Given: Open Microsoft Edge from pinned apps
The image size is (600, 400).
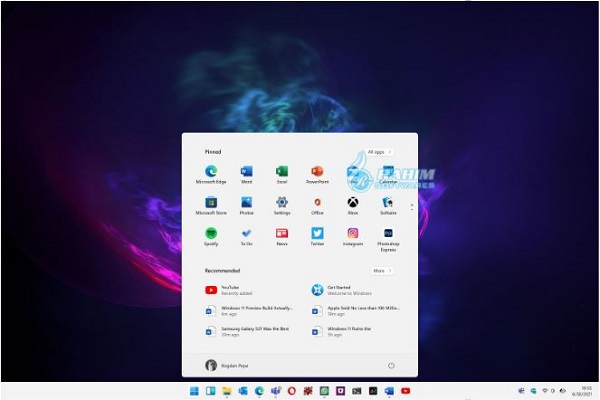Looking at the screenshot, I should (x=211, y=172).
